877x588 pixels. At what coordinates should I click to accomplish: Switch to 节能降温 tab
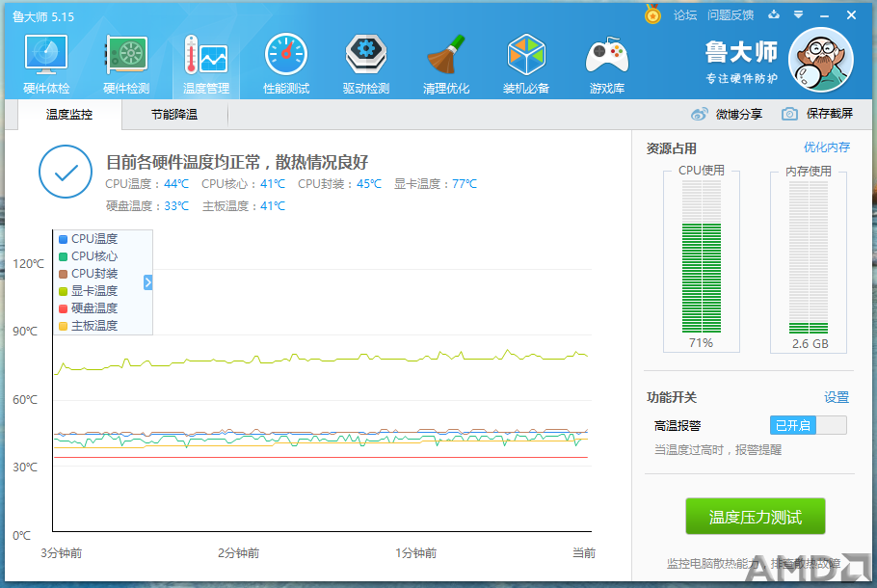click(x=174, y=115)
